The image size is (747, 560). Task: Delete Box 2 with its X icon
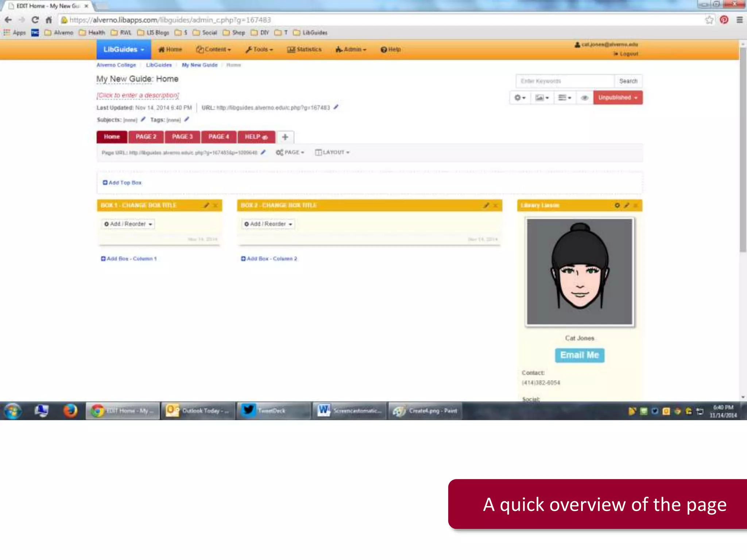point(495,205)
